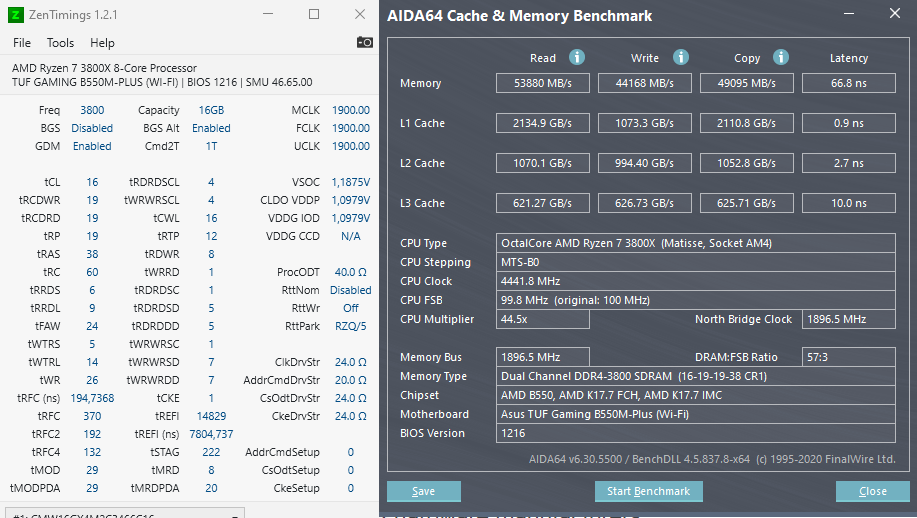Image resolution: width=917 pixels, height=518 pixels.
Task: Open the Help menu in ZenTimings
Action: 102,43
